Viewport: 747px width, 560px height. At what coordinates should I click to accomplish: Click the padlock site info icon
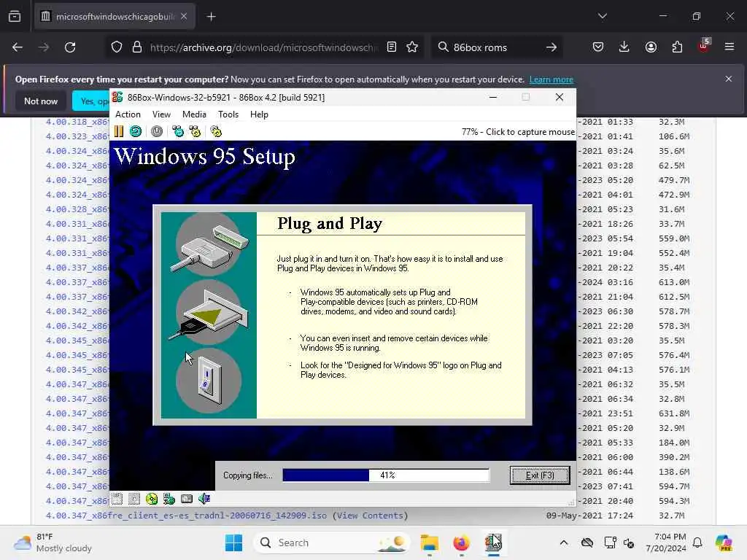(x=137, y=47)
